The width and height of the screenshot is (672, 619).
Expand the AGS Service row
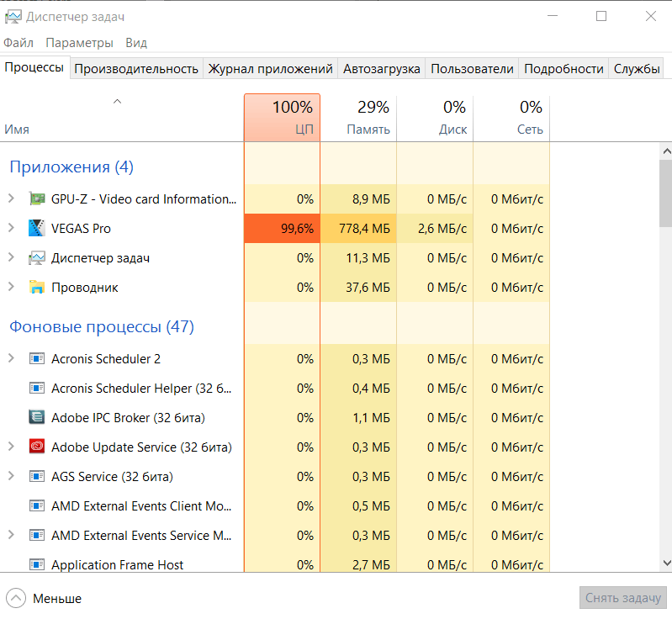(11, 476)
